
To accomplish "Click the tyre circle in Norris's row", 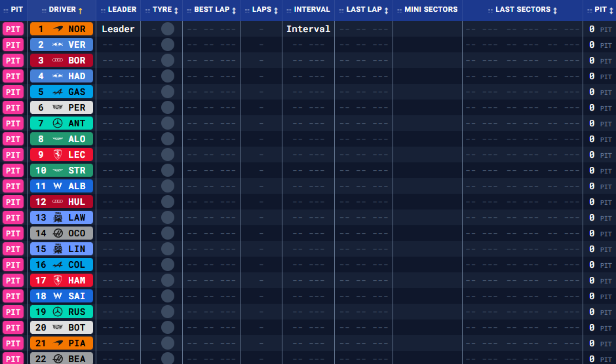I will 168,29.
